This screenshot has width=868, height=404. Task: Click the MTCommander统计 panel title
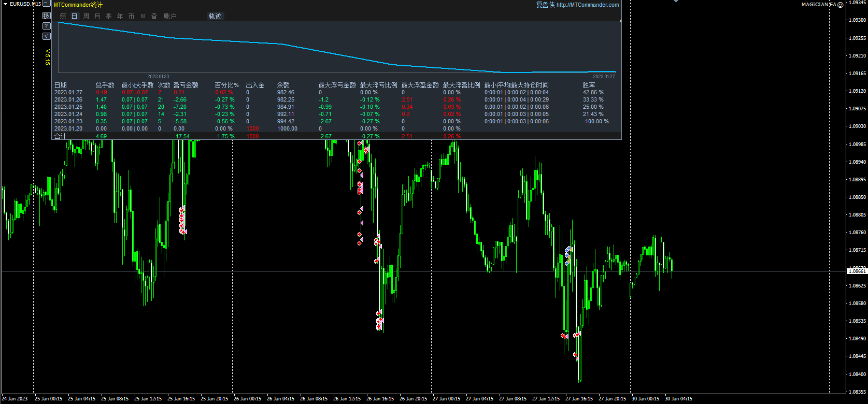pos(78,5)
